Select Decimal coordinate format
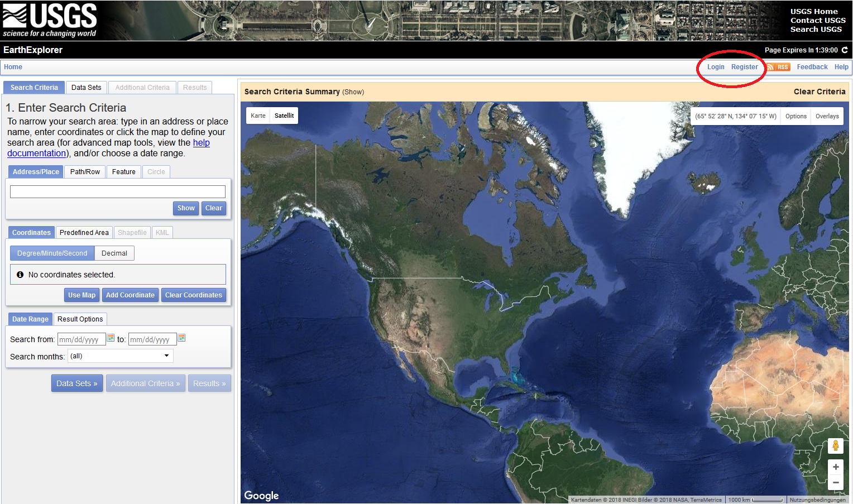Image resolution: width=853 pixels, height=504 pixels. (114, 253)
